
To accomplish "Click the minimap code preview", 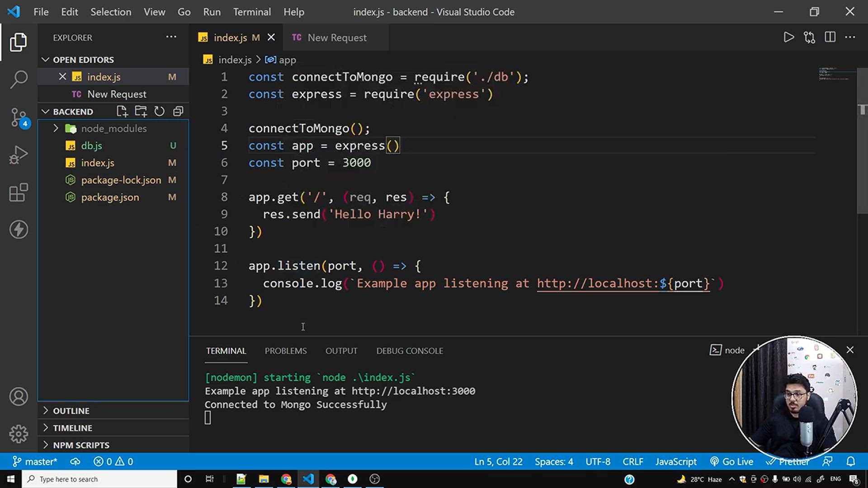I will pos(836,75).
